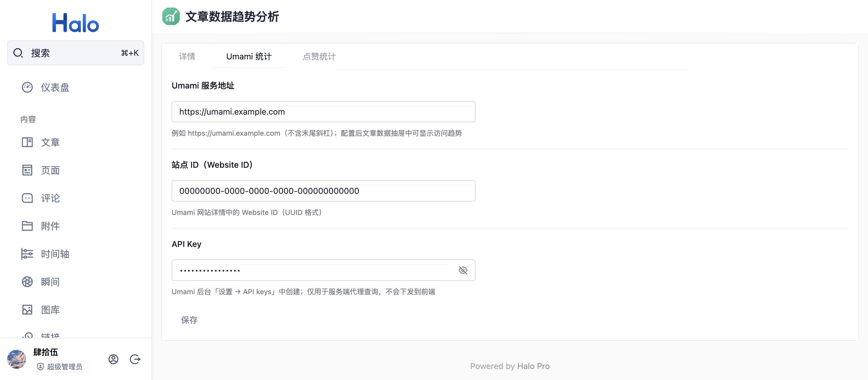This screenshot has width=868, height=380.
Task: Click the 站点 ID（Website ID）label
Action: click(212, 165)
